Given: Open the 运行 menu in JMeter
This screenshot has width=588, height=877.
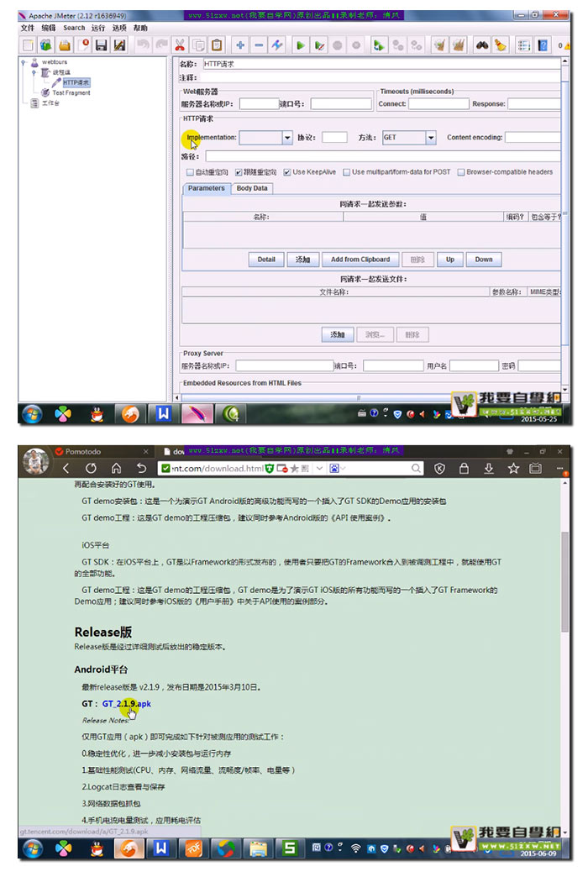Looking at the screenshot, I should (98, 28).
